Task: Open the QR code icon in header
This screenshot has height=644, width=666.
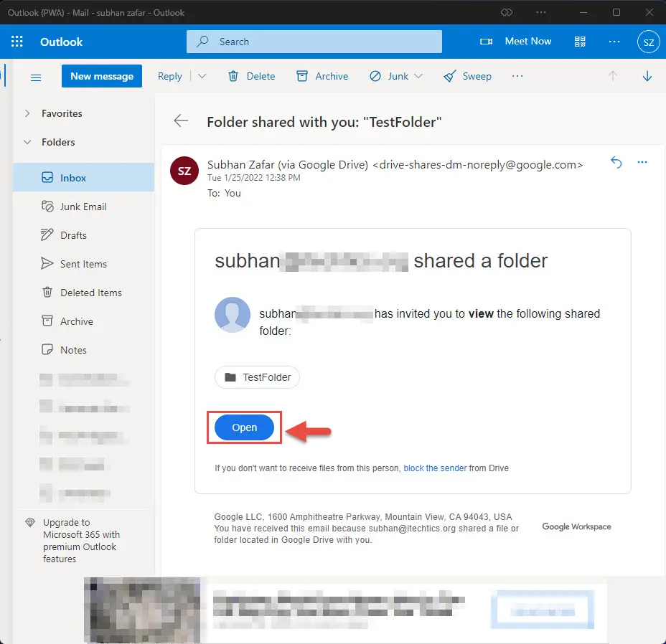Action: [580, 41]
